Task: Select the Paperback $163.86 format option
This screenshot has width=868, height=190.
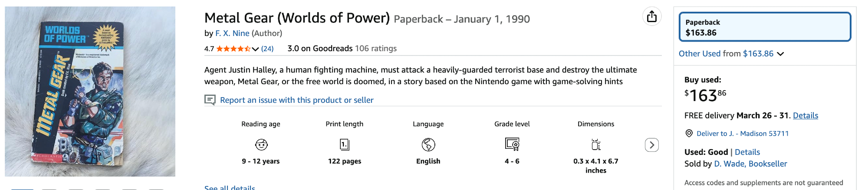Action: point(765,27)
